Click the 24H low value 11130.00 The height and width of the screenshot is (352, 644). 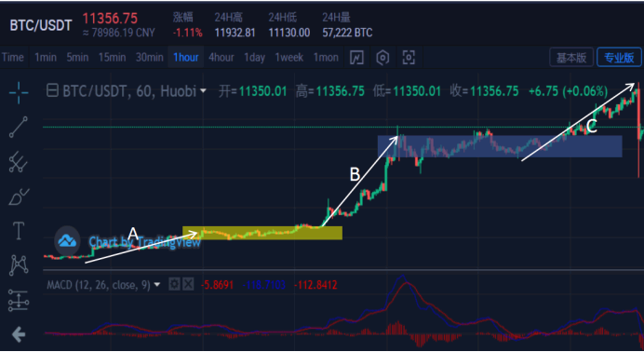pyautogui.click(x=289, y=33)
